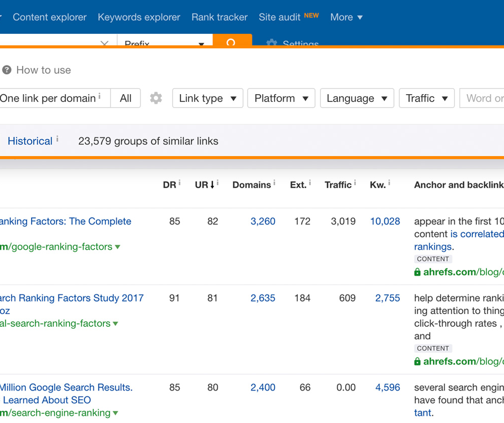Open the ahrefs.com/blog backlink in the 2,635 domains row

464,362
